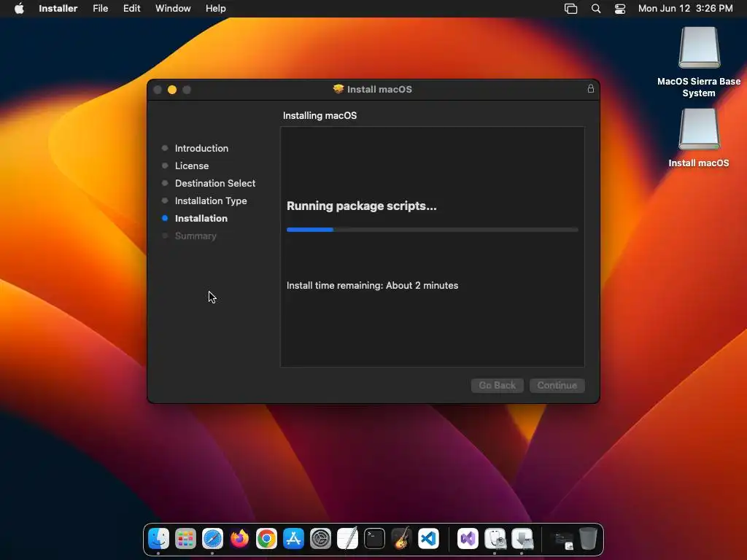
Task: Click the 'Running package scripts...' status text
Action: point(362,206)
